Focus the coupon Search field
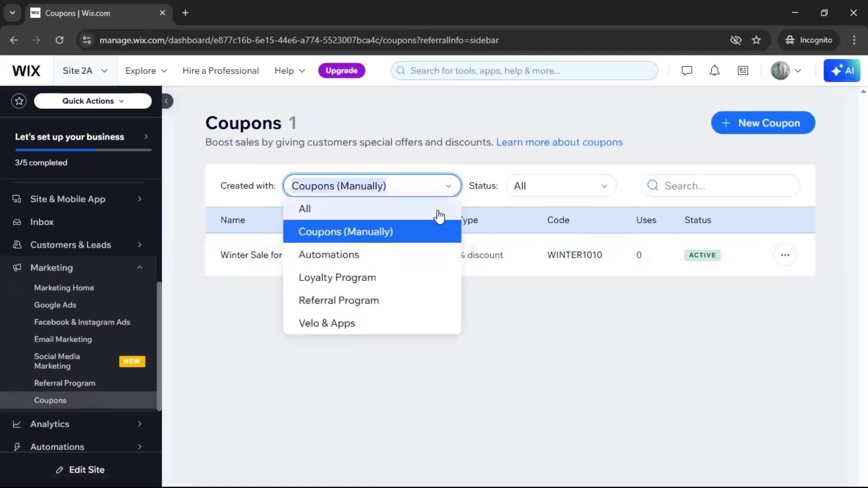 (x=721, y=185)
